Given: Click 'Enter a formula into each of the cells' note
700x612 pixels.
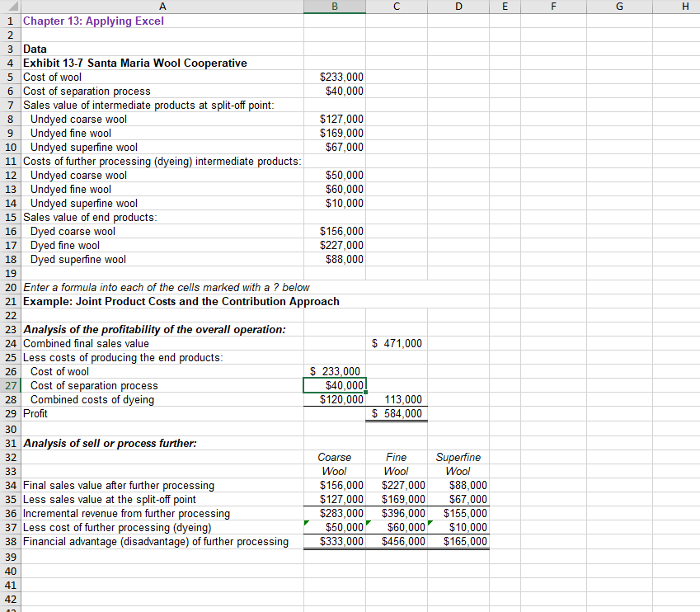Looking at the screenshot, I should tap(166, 287).
